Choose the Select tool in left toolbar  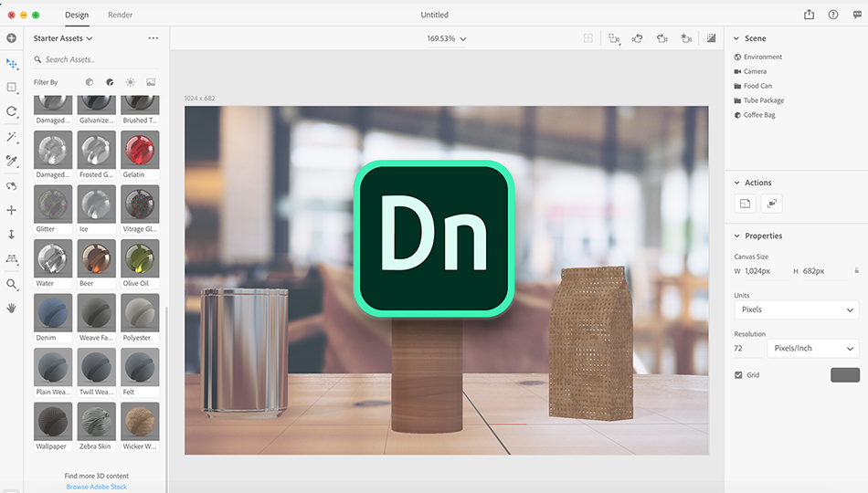point(12,88)
